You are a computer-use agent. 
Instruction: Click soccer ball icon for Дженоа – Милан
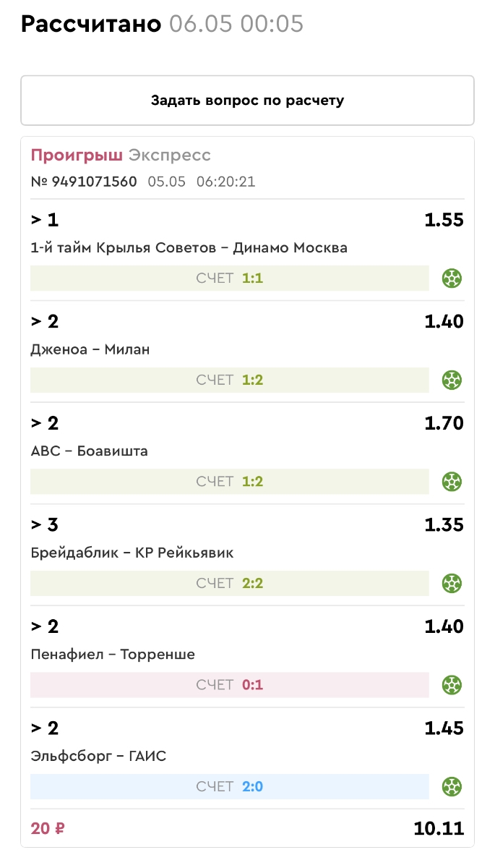point(452,380)
